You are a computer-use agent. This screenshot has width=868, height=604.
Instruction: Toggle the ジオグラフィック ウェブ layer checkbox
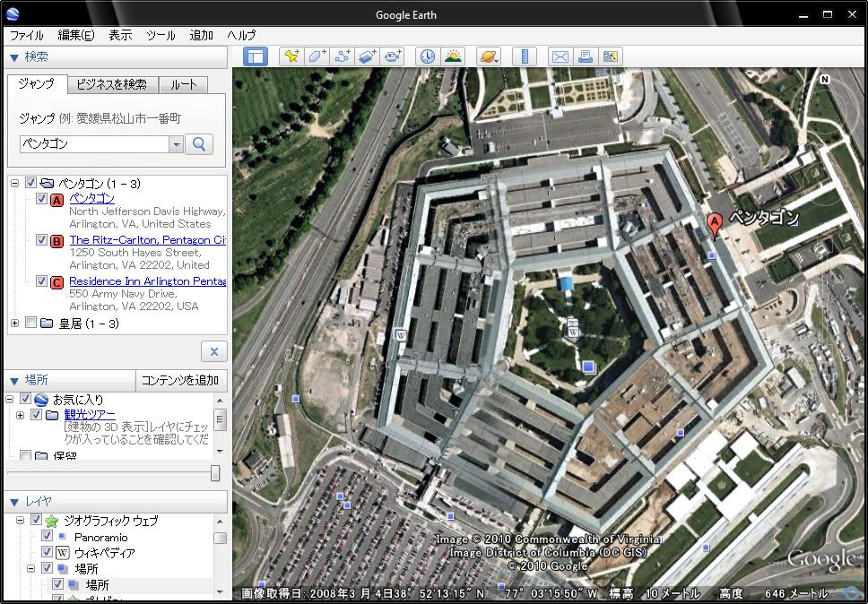click(36, 520)
